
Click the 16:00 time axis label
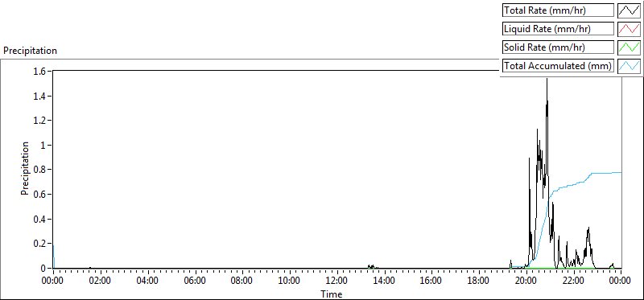point(431,282)
